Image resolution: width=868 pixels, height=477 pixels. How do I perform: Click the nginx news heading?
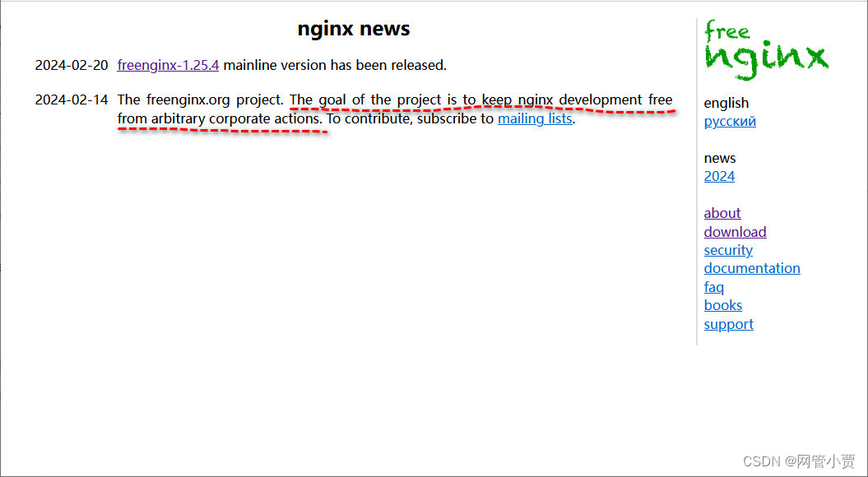[354, 29]
